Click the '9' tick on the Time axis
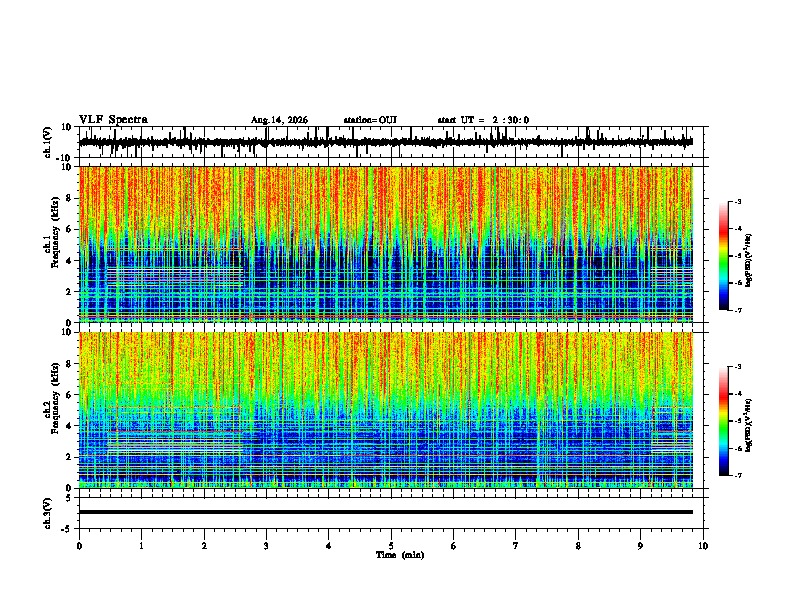The image size is (792, 612). [x=640, y=546]
